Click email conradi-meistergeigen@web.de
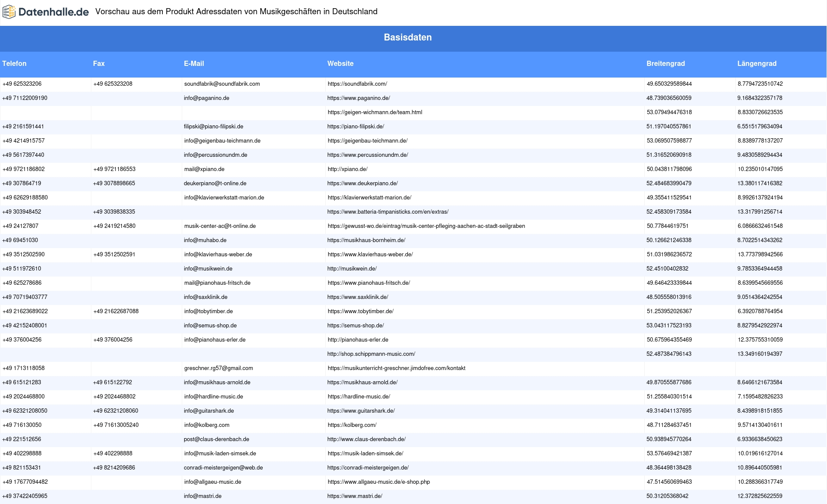This screenshot has width=827, height=504. point(223,468)
